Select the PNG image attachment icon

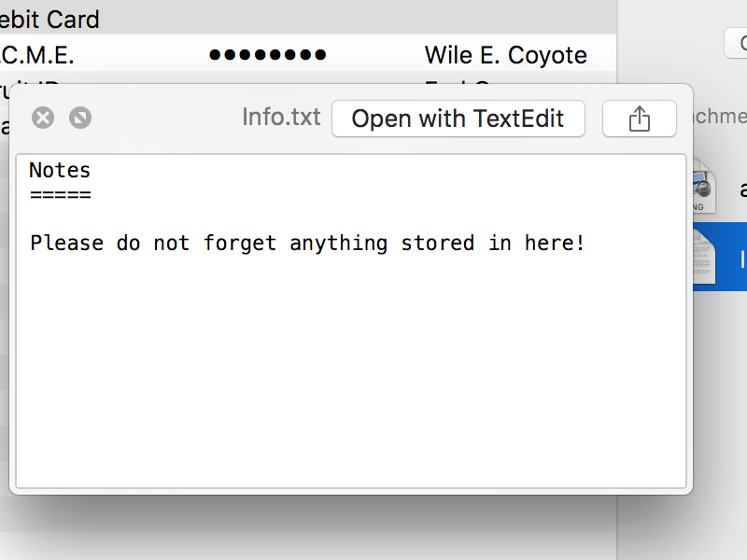point(704,188)
